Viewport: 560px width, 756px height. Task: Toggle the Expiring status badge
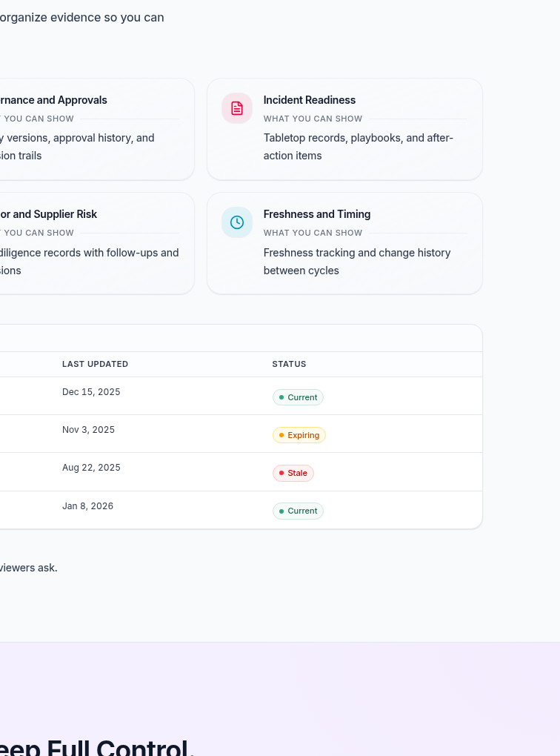pyautogui.click(x=299, y=435)
